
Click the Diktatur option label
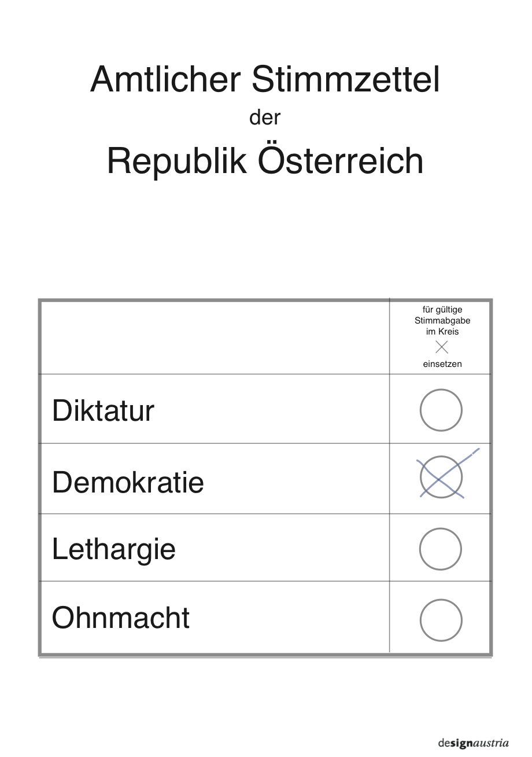pos(103,411)
